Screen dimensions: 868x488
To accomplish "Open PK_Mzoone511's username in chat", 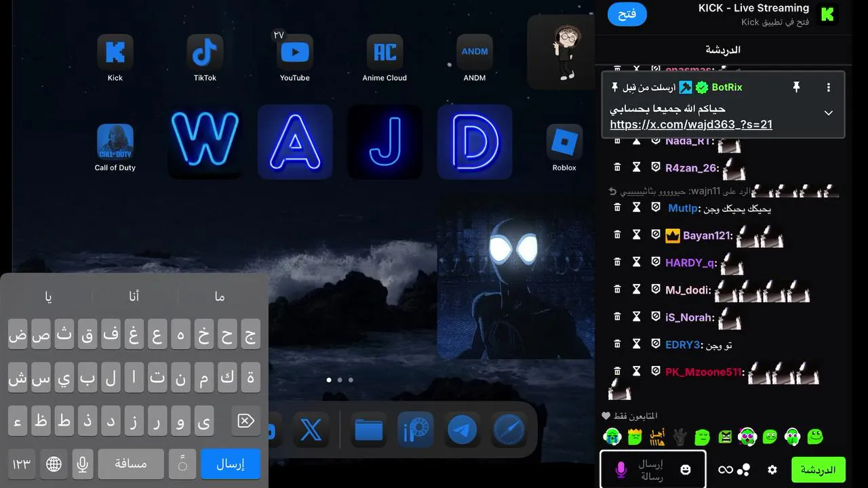I will [x=704, y=371].
